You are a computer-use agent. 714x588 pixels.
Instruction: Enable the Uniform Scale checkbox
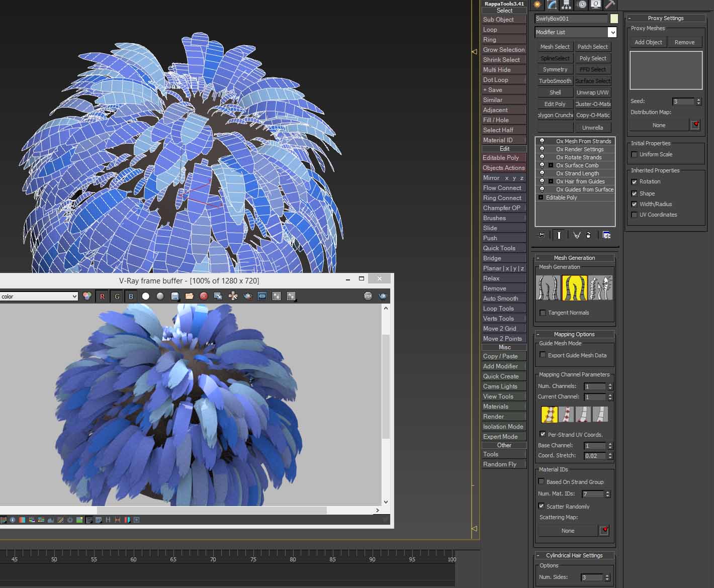(x=634, y=154)
